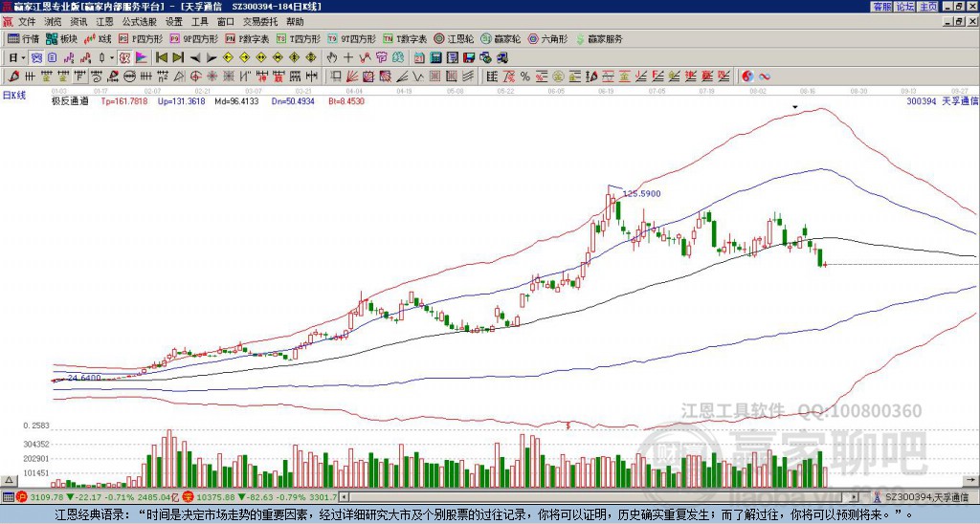
Task: Select the red fan lines tool
Action: click(352, 76)
